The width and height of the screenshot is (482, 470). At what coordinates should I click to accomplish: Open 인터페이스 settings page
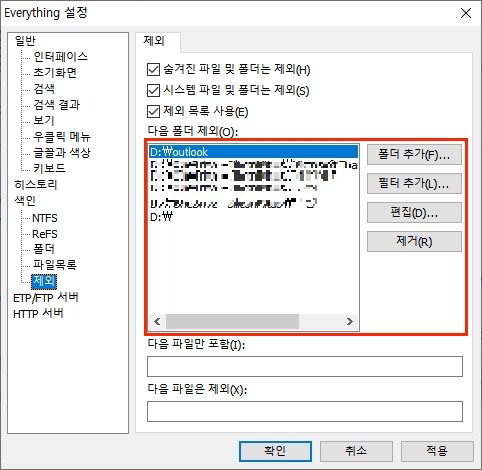60,57
